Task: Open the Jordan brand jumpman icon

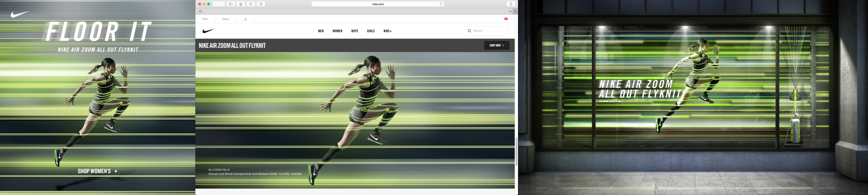Action: point(245,19)
